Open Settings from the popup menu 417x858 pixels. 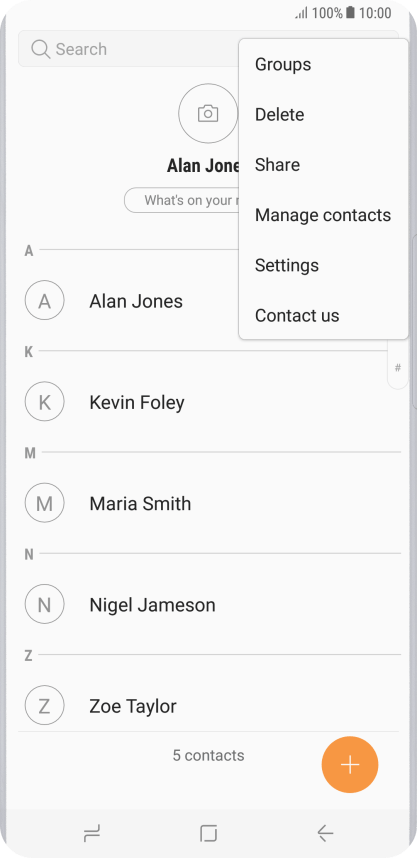(323, 265)
